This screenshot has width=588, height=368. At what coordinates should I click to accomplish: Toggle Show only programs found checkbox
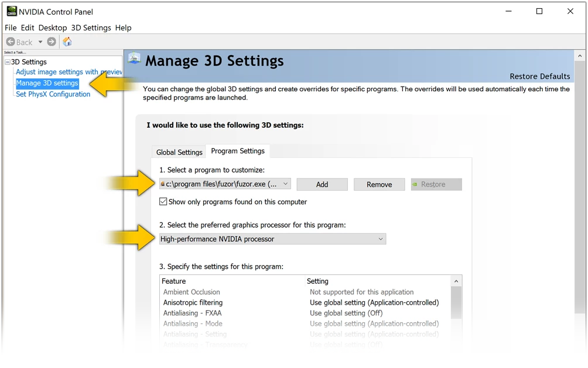click(163, 202)
